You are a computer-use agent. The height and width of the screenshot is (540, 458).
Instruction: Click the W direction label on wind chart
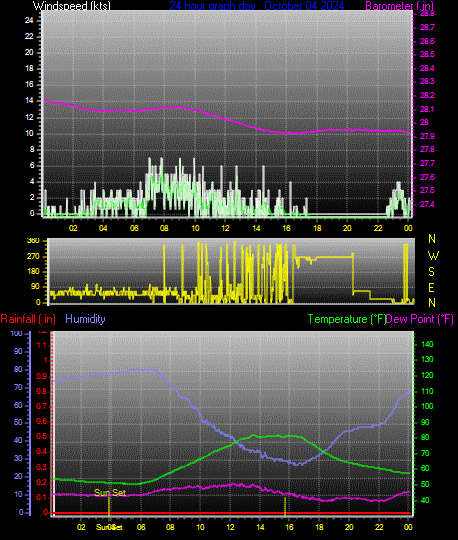click(x=433, y=256)
